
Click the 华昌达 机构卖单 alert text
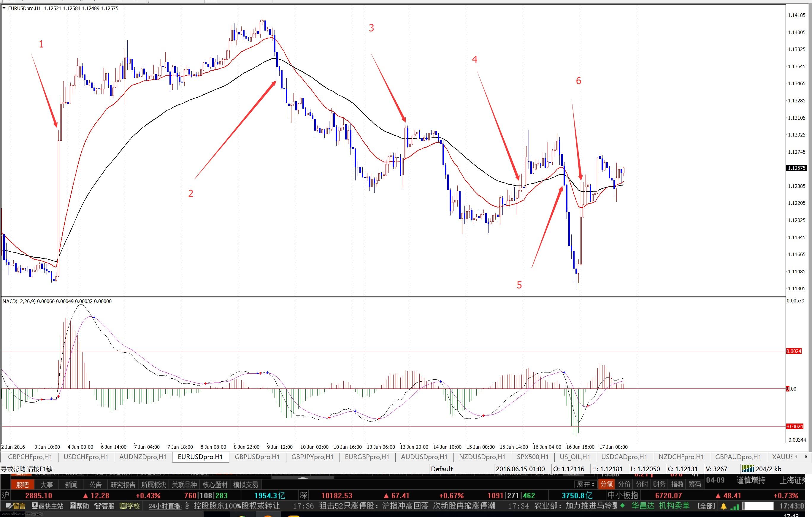(x=660, y=506)
